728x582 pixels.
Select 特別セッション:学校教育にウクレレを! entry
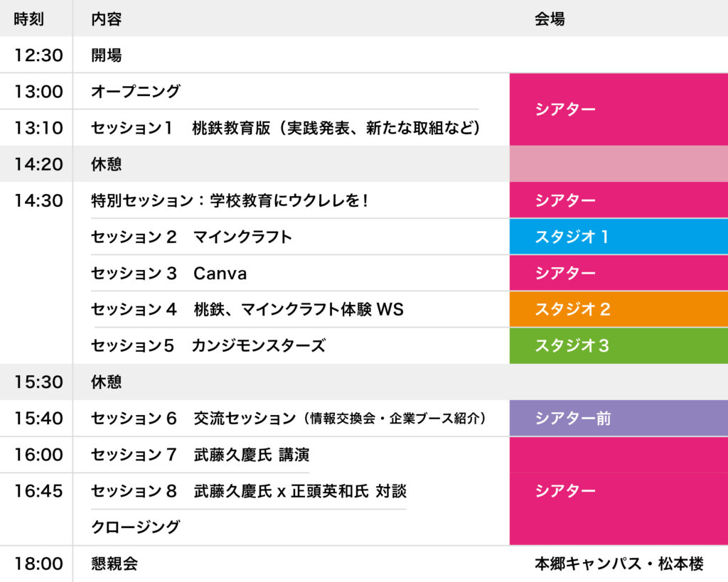pyautogui.click(x=230, y=201)
